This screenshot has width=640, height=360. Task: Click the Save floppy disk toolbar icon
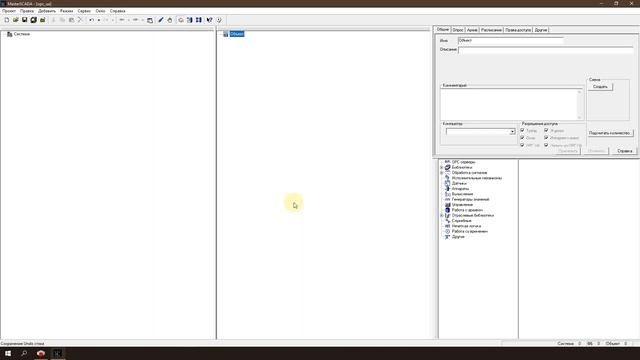(24, 20)
